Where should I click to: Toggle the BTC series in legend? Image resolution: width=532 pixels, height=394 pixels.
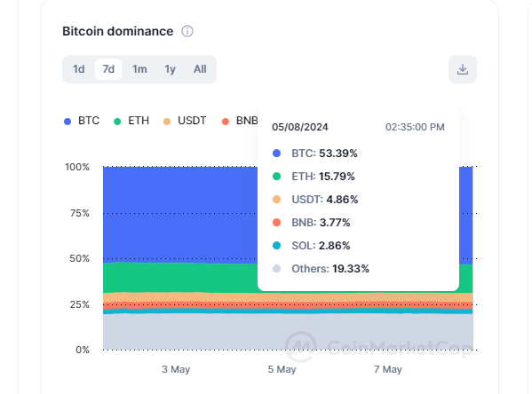click(82, 121)
